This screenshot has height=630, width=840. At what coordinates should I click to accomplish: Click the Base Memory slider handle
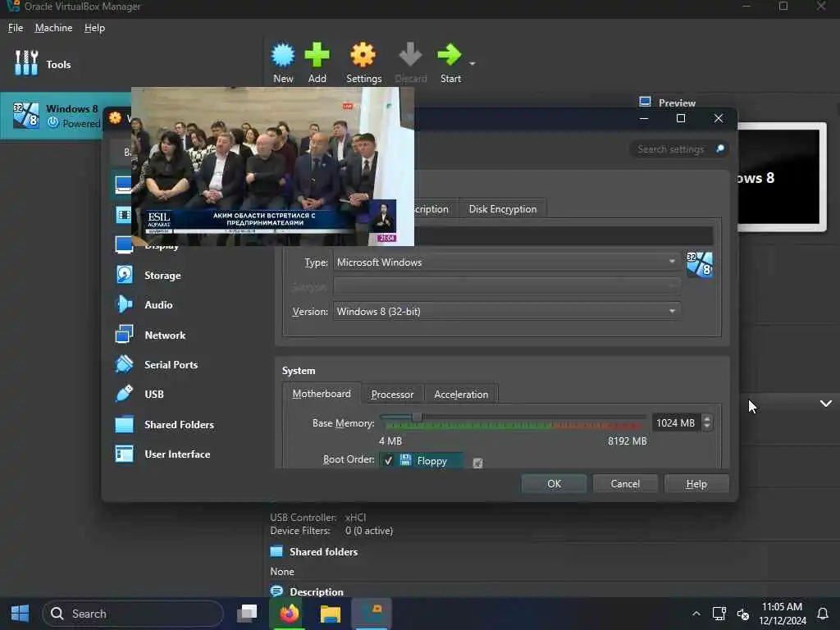[x=416, y=417]
